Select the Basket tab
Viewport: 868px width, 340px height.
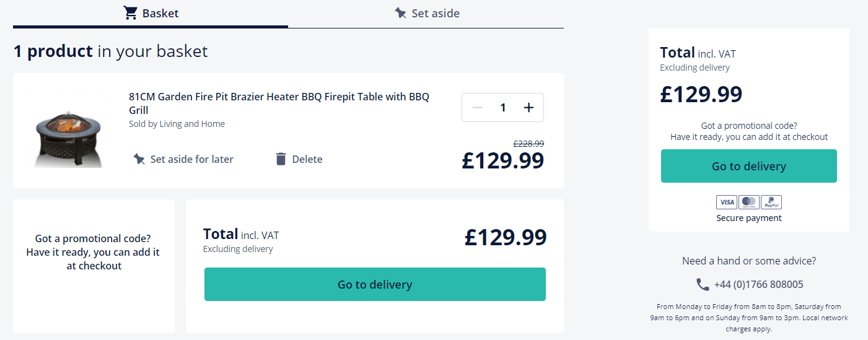point(151,14)
